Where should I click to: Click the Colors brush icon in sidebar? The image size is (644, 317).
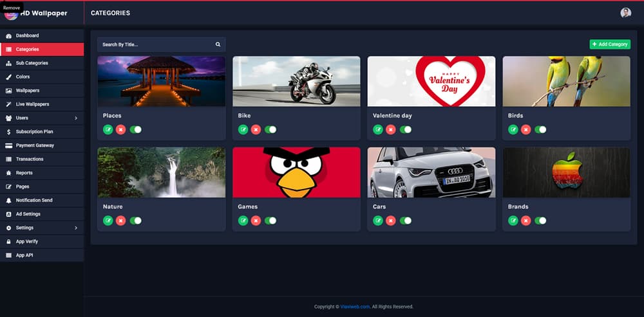(8, 77)
